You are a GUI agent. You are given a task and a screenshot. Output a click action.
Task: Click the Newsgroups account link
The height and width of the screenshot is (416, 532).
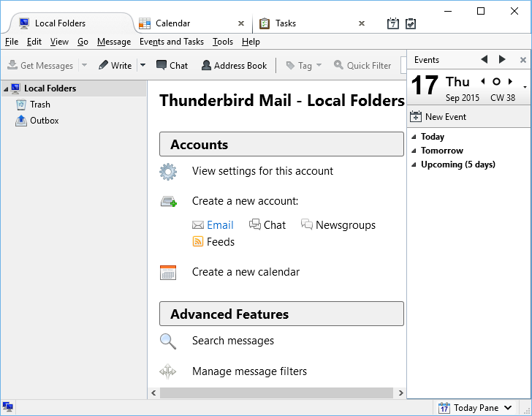pos(346,225)
